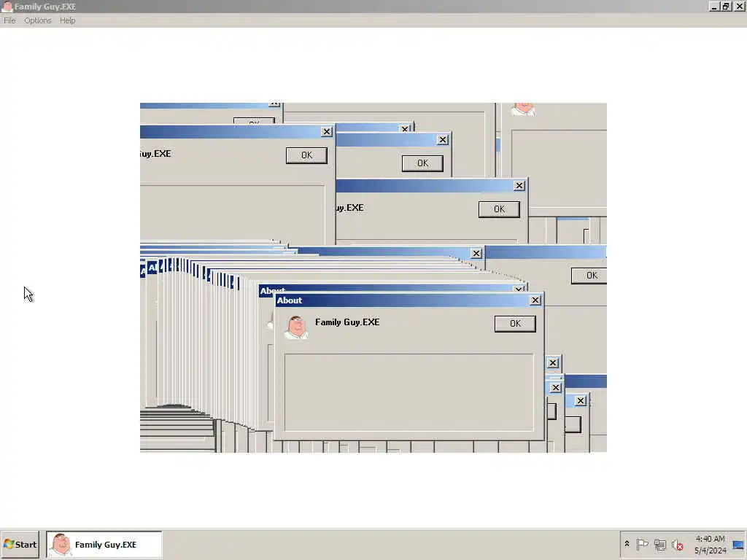Open the Options menu
747x560 pixels.
pyautogui.click(x=38, y=20)
